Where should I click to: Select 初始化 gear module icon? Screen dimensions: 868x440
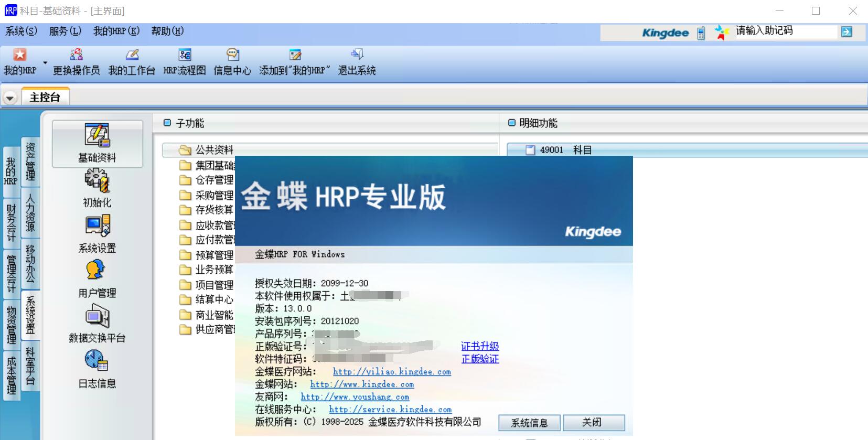click(97, 181)
